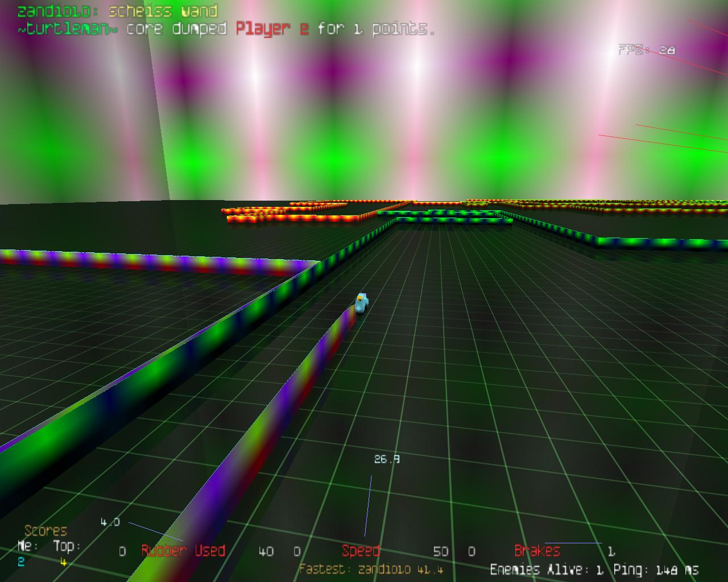Click the 'Top:' score label

67,546
